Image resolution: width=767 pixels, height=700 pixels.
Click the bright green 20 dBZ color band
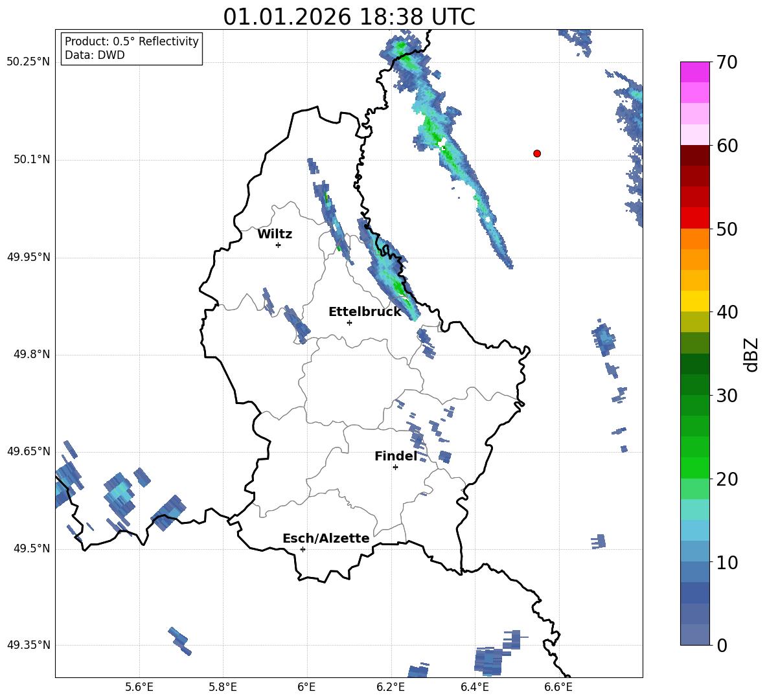694,468
